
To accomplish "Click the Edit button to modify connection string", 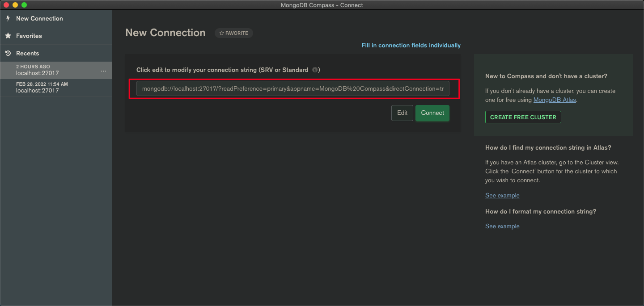I will tap(402, 113).
